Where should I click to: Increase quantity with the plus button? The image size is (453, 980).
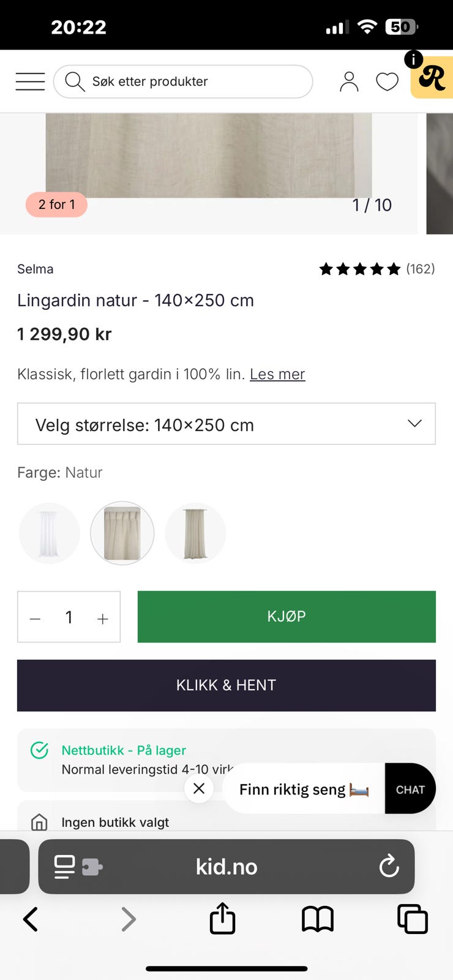[x=103, y=619]
